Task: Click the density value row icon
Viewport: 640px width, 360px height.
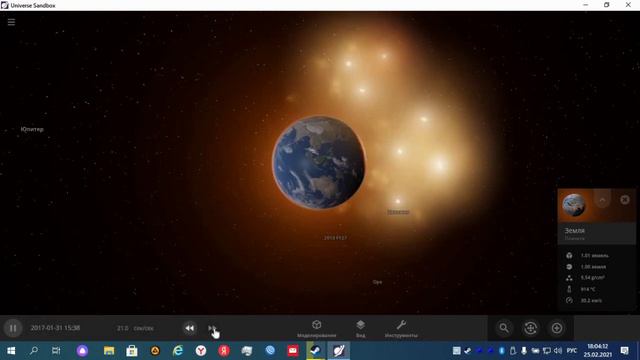Action: click(569, 278)
